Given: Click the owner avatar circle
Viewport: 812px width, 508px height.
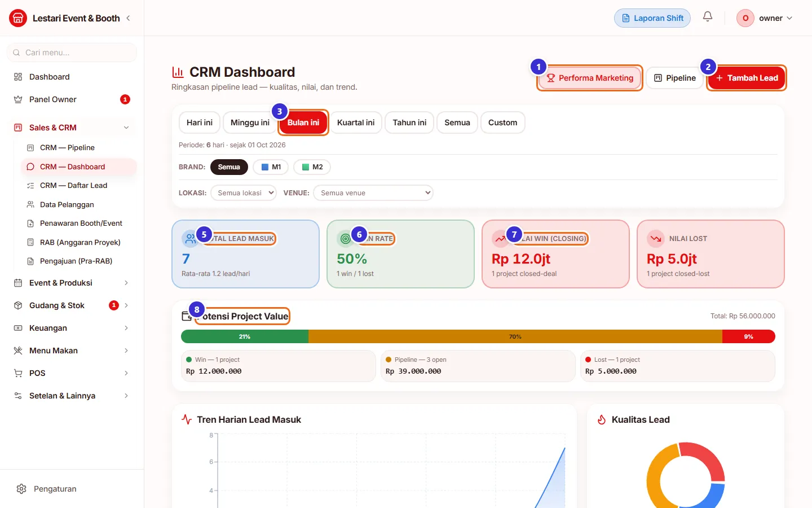Looking at the screenshot, I should coord(745,18).
